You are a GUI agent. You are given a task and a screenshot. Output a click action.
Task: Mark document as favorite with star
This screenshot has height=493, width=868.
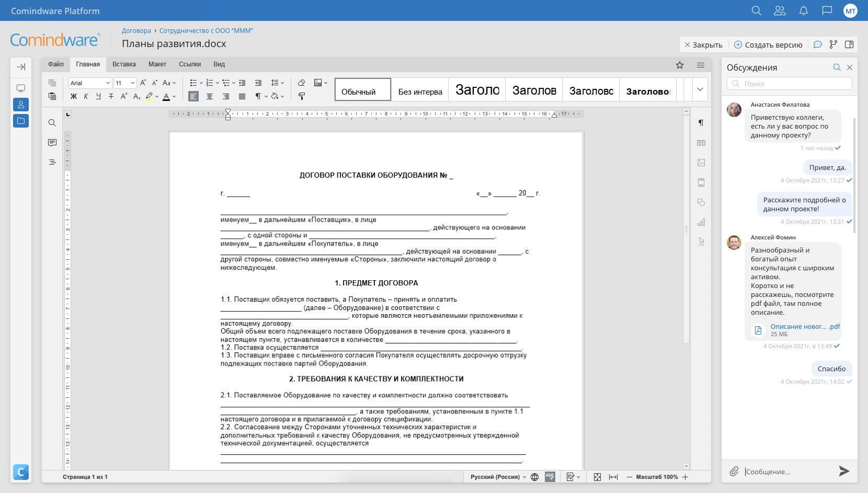coord(680,65)
